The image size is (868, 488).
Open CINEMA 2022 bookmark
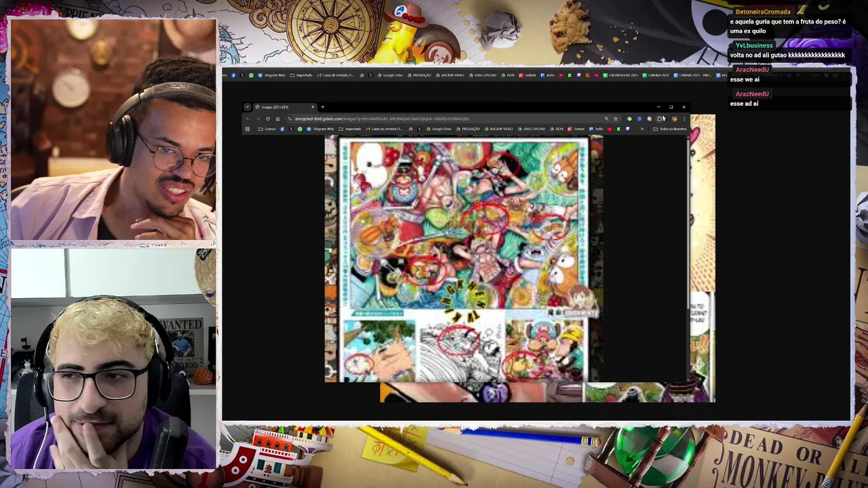pyautogui.click(x=655, y=75)
